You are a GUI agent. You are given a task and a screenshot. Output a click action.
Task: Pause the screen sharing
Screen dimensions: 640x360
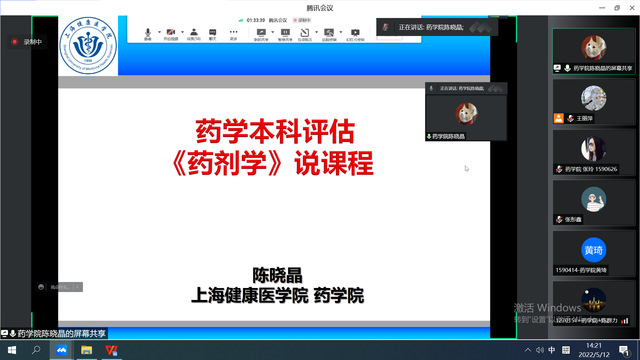285,34
